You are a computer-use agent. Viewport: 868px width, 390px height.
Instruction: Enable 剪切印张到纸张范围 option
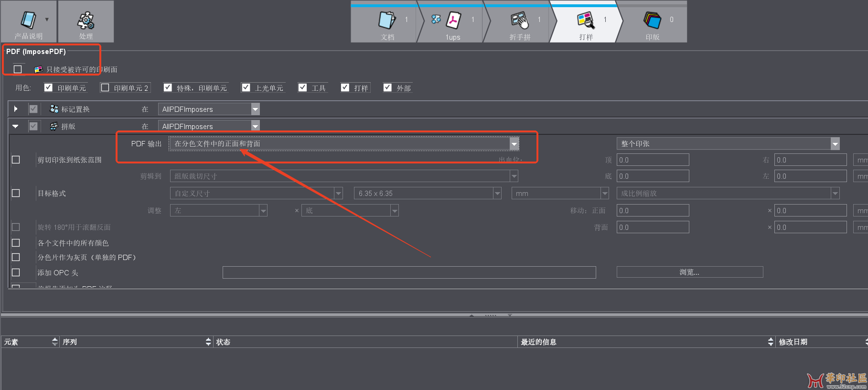[x=16, y=160]
